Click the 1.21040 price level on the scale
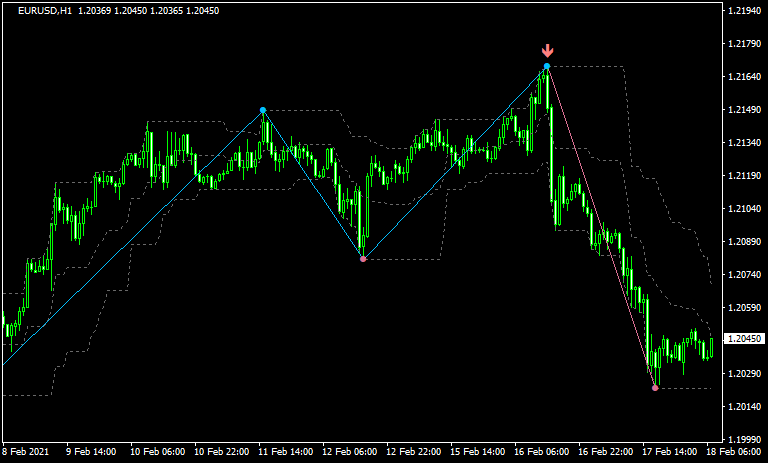 744,209
